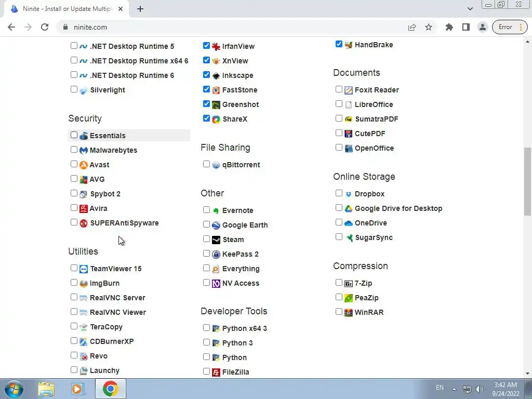
Task: Open the Chrome extensions puzzle icon
Action: 449,27
